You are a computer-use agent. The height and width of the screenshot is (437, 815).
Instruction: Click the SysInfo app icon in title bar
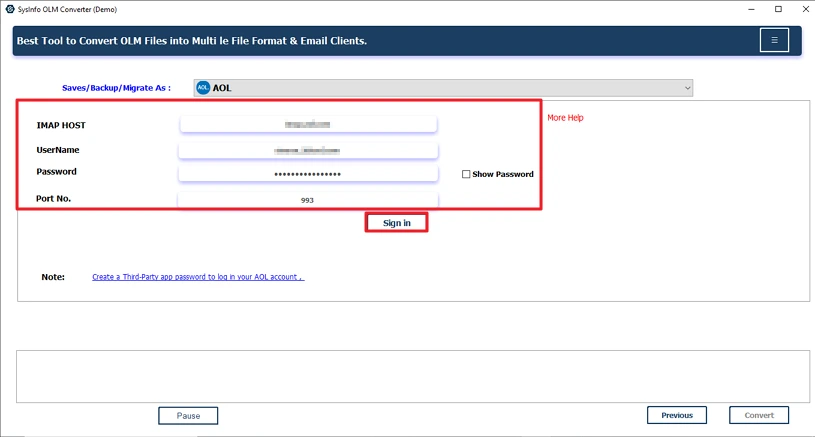pyautogui.click(x=9, y=9)
